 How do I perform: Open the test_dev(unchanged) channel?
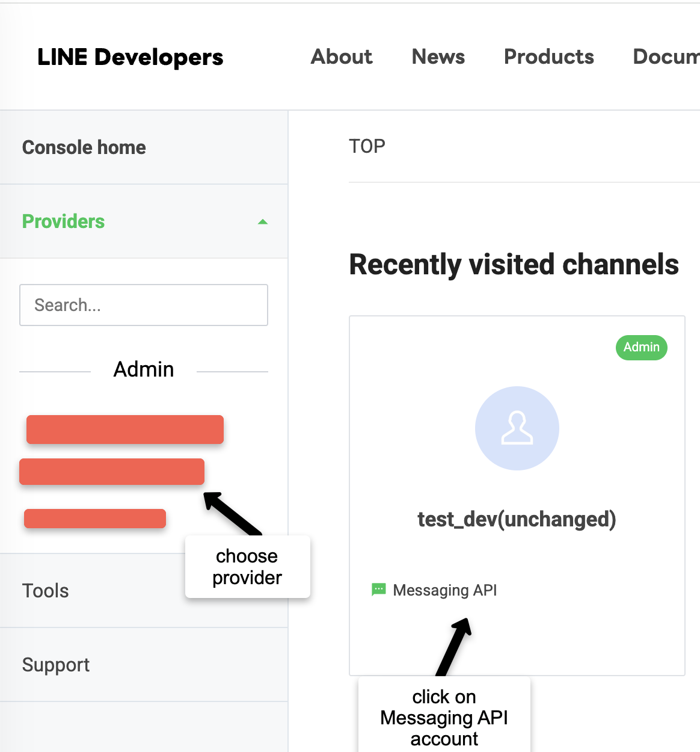(517, 519)
